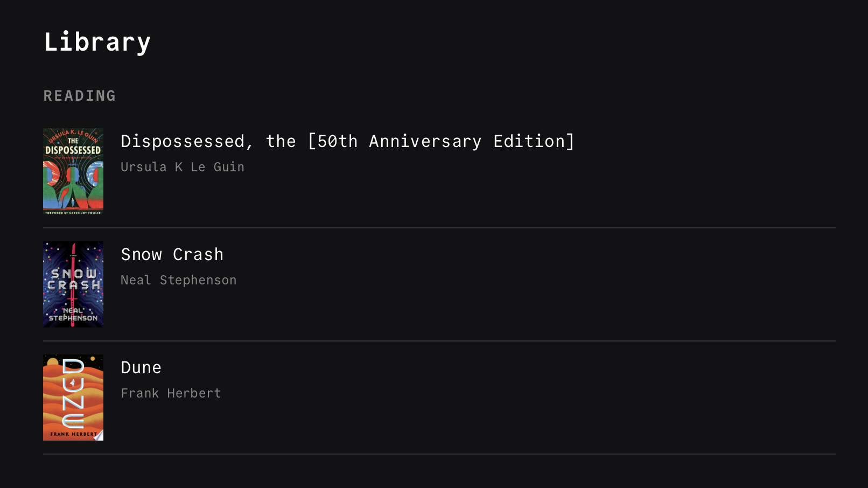Viewport: 868px width, 488px height.
Task: Click author name Neal Stephenson
Action: [178, 280]
